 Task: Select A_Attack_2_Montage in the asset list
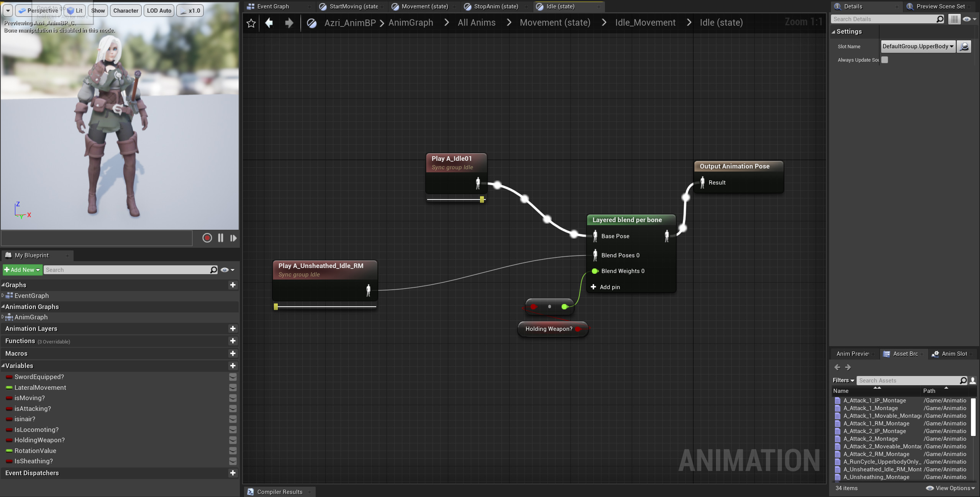coord(871,439)
